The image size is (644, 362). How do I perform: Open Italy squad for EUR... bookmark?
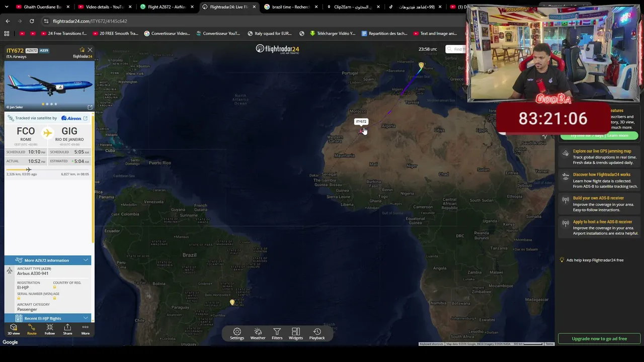(270, 34)
